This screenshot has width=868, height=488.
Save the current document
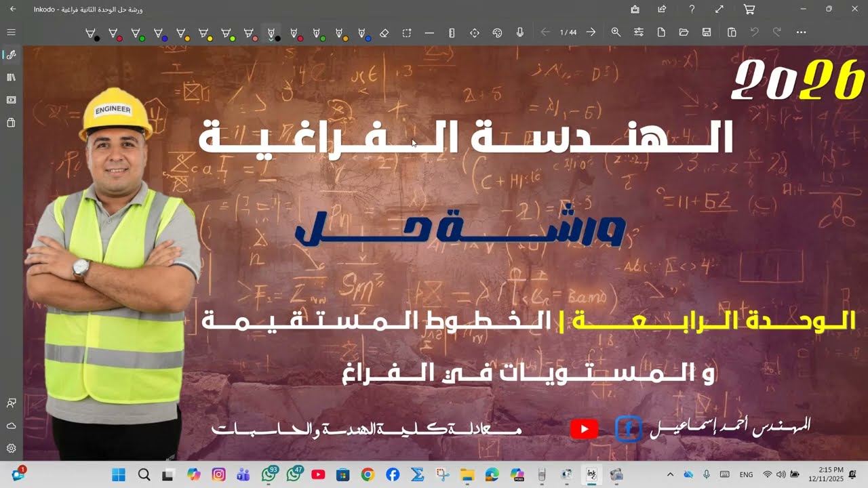707,33
